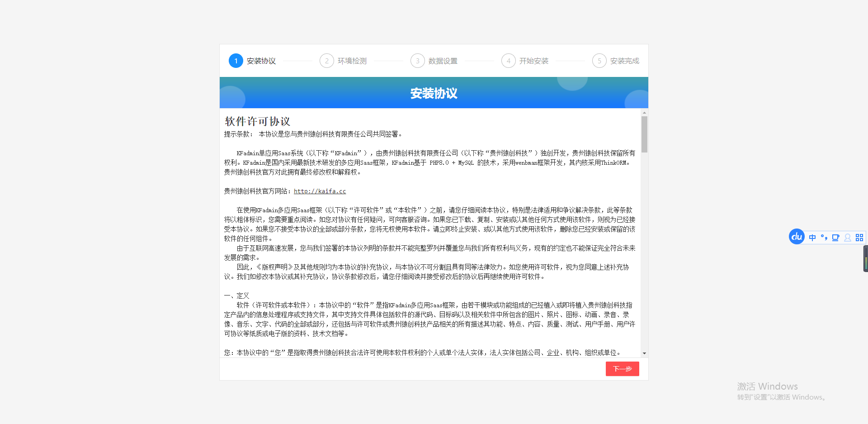Click the 一、定义 section title
The width and height of the screenshot is (868, 424).
(236, 296)
